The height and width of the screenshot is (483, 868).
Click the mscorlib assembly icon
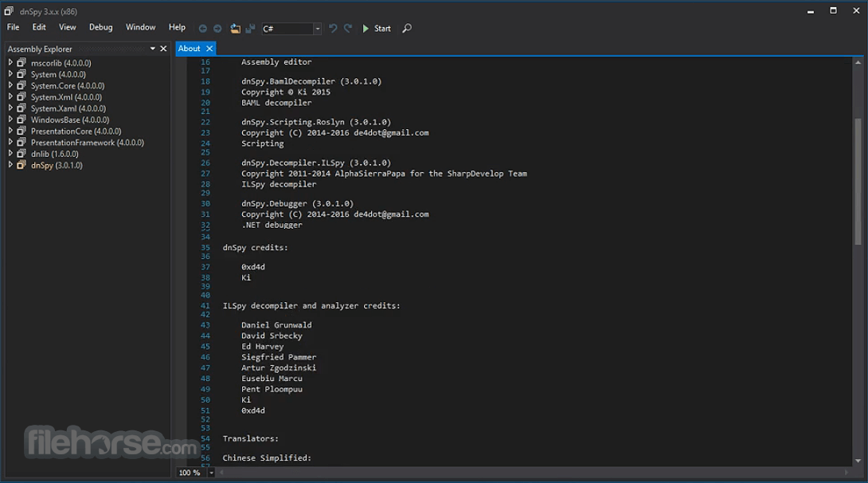pos(22,63)
